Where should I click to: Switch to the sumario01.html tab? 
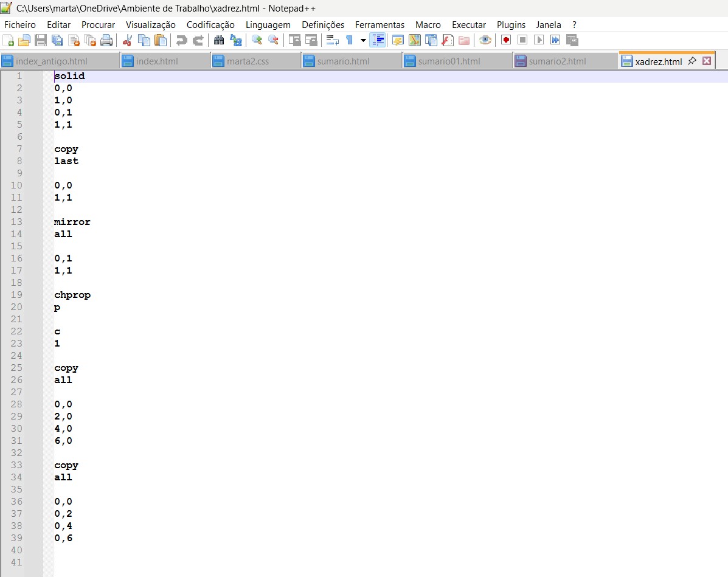pos(457,61)
